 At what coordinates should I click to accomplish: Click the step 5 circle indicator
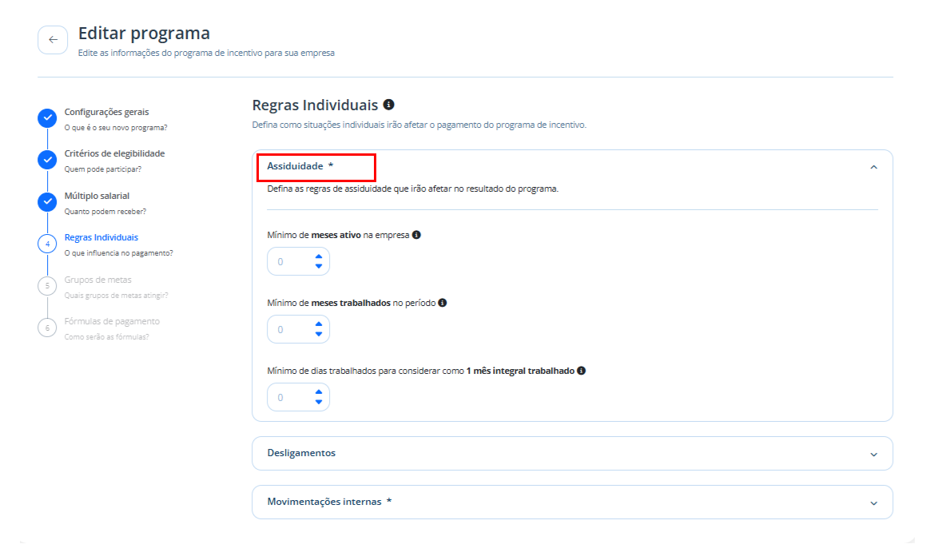coord(47,286)
